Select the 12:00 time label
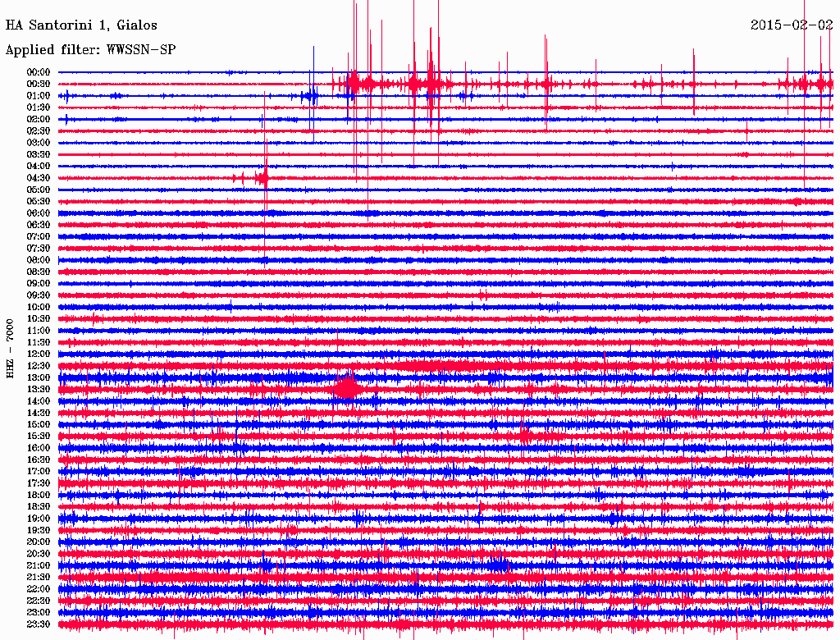Image resolution: width=840 pixels, height=640 pixels. (x=39, y=354)
